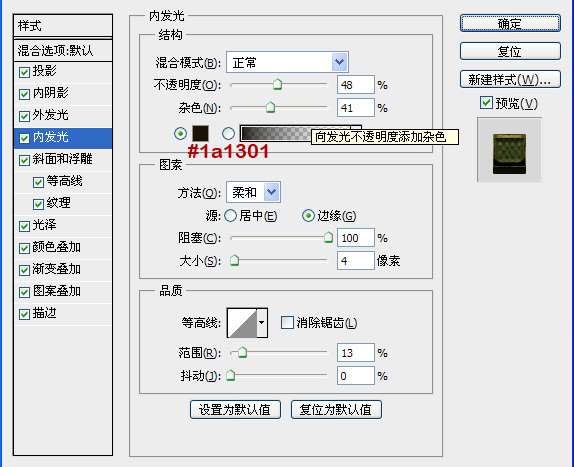This screenshot has height=467, width=574.
Task: Select 斜面和浮雕 in the styles list
Action: pos(63,159)
